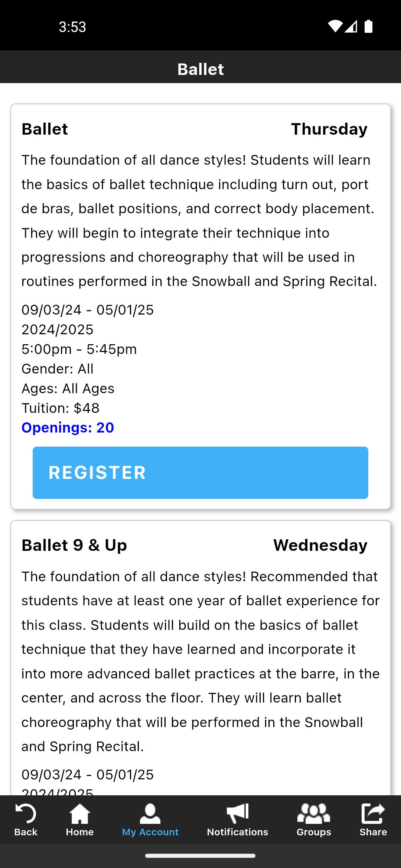Tap the Ages: All Ages line
401x868 pixels.
[x=68, y=388]
